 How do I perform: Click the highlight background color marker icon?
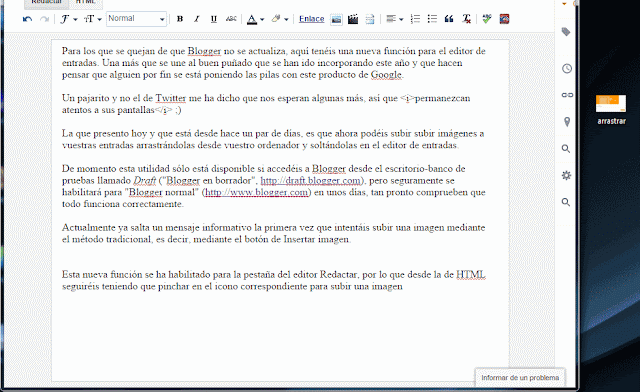tap(276, 19)
